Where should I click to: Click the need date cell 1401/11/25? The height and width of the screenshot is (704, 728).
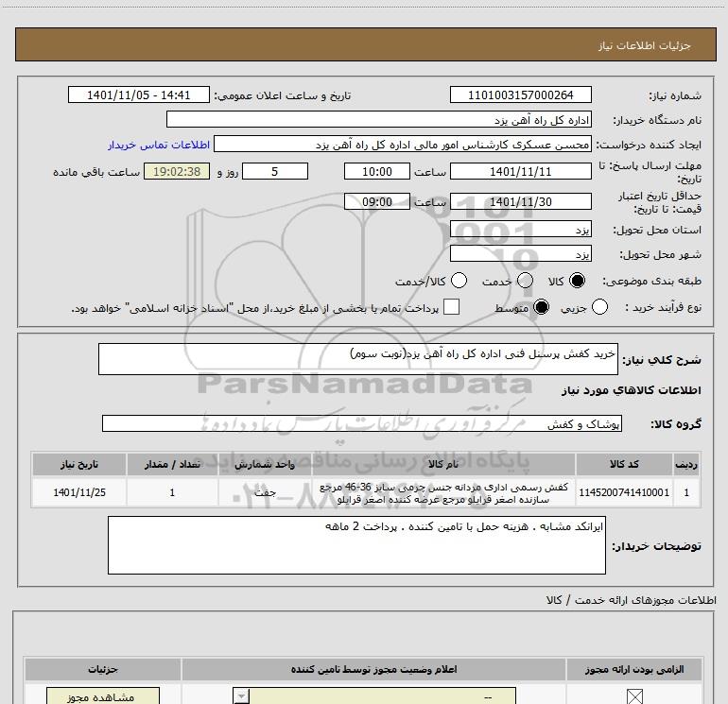(x=79, y=492)
